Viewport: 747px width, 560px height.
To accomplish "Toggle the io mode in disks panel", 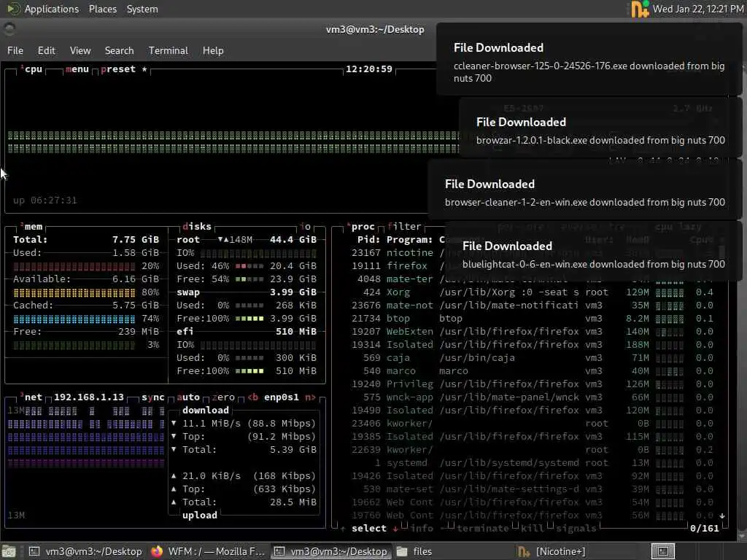I will (x=306, y=227).
